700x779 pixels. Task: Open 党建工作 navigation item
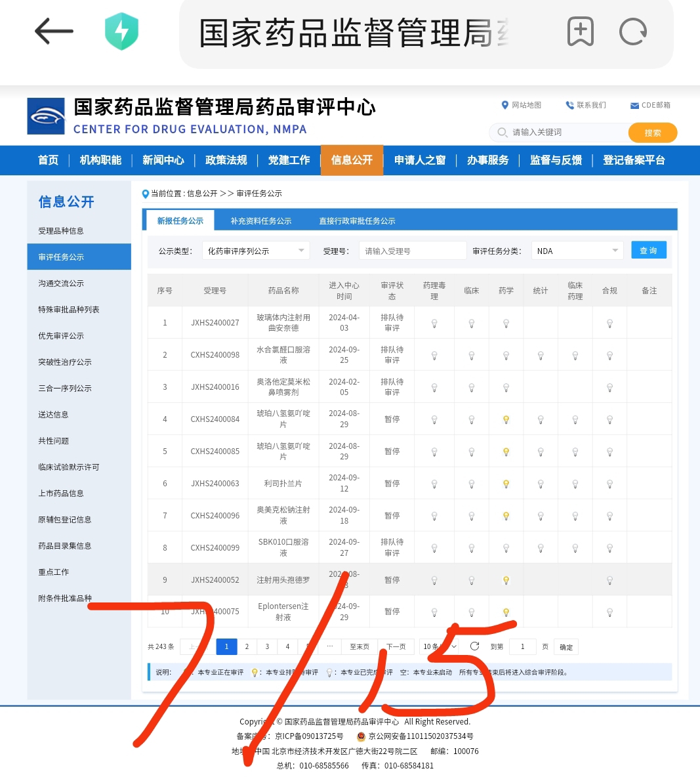[289, 160]
